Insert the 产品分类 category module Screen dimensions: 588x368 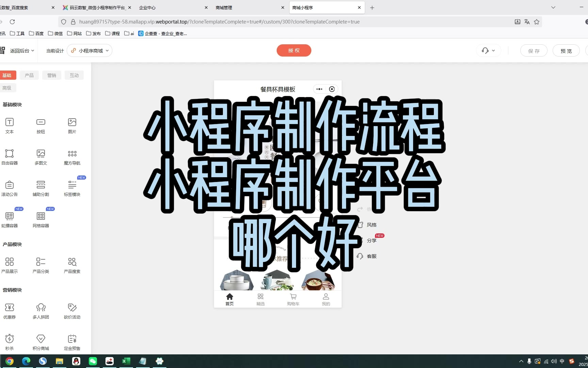tap(41, 265)
